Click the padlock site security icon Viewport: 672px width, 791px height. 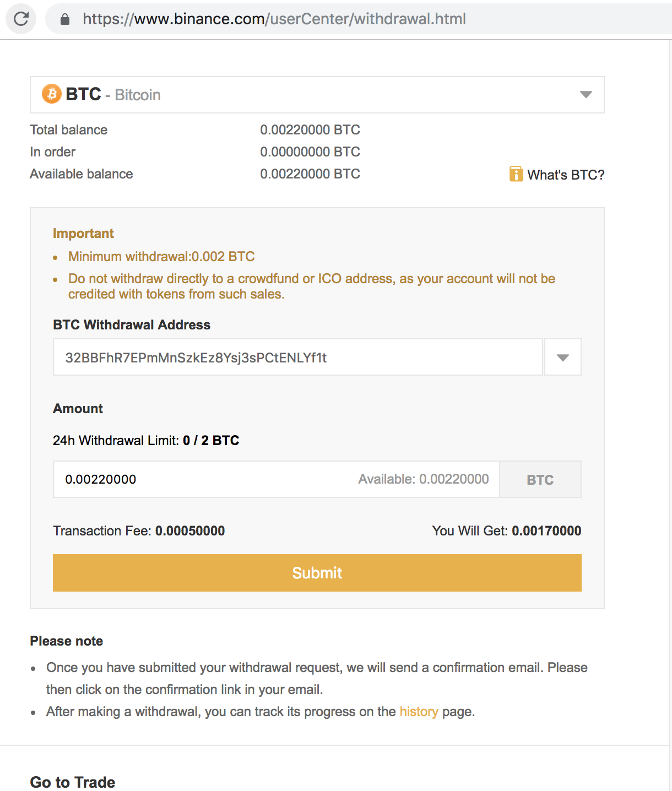coord(65,19)
